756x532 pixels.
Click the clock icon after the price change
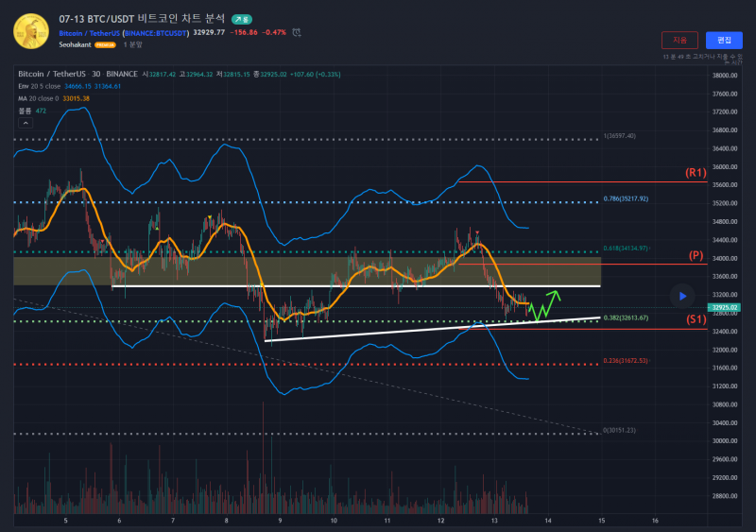coord(298,32)
